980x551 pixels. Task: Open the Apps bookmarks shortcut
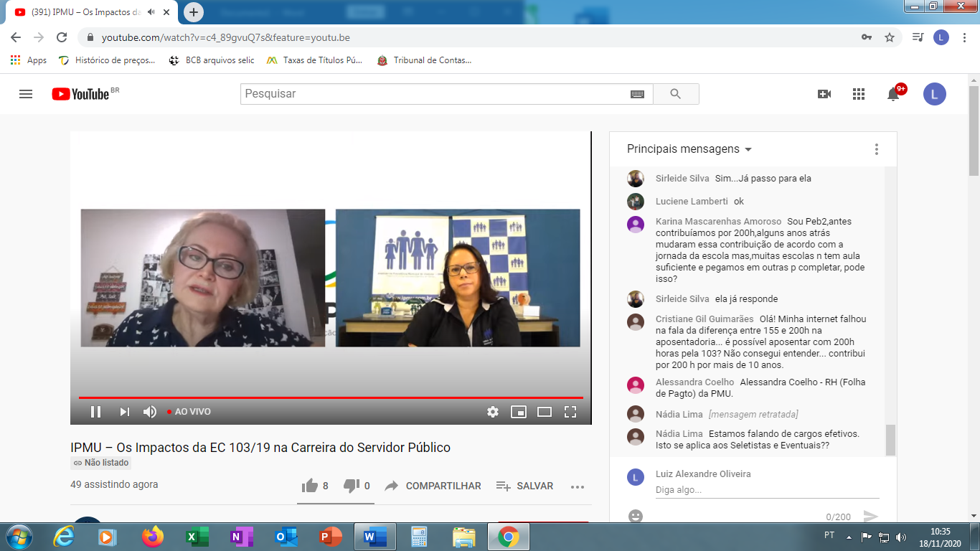pos(29,60)
